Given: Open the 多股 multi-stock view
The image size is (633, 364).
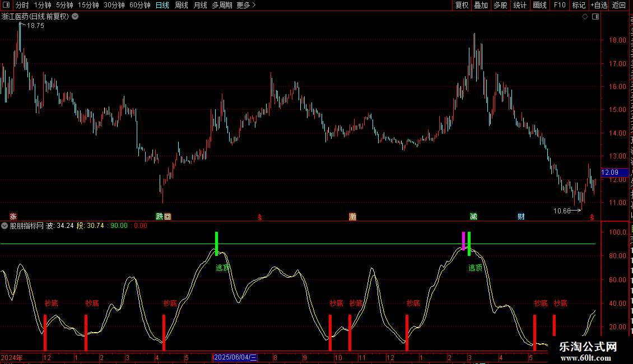Looking at the screenshot, I should pyautogui.click(x=500, y=5).
